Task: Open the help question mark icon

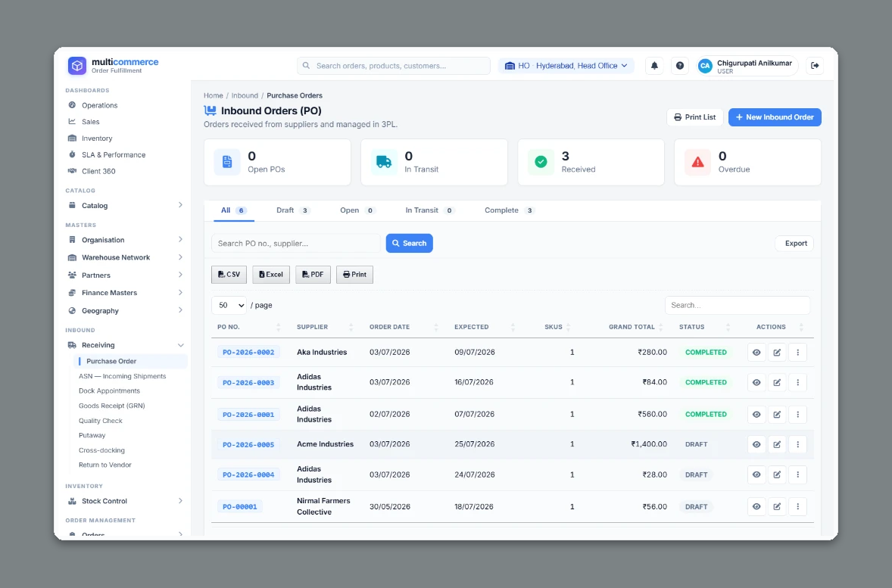Action: coord(680,66)
